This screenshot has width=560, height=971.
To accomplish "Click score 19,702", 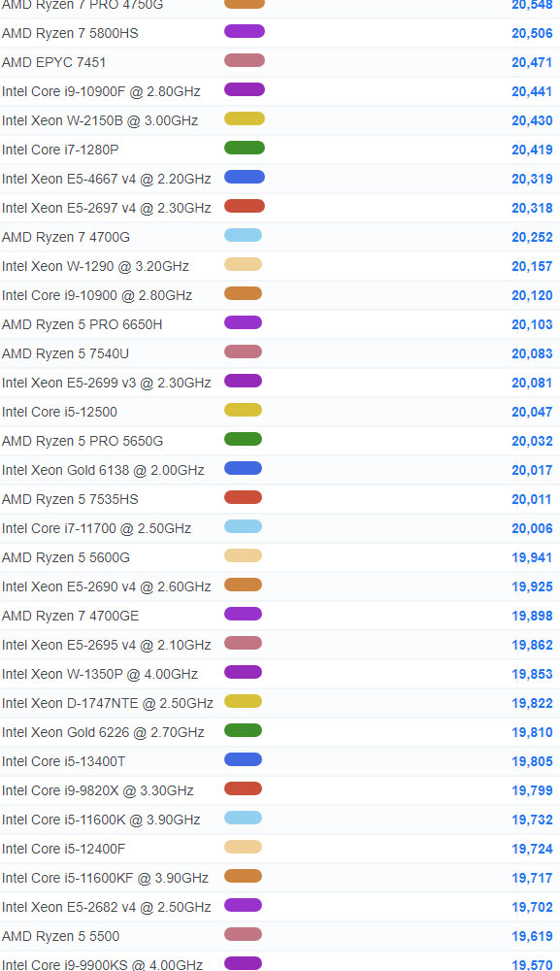I will coord(532,907).
